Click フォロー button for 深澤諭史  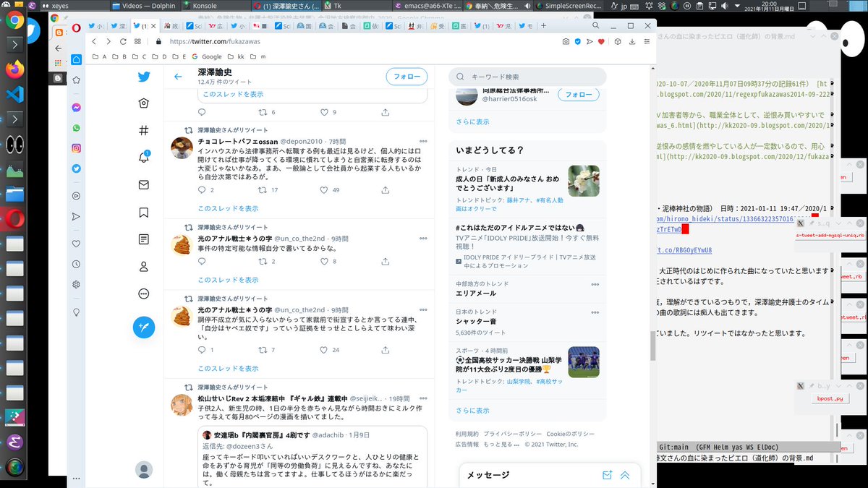407,76
